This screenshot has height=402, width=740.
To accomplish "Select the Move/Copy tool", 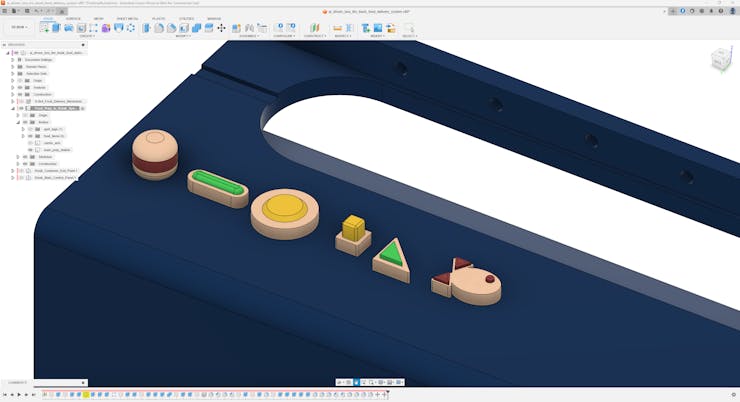I will pos(221,28).
